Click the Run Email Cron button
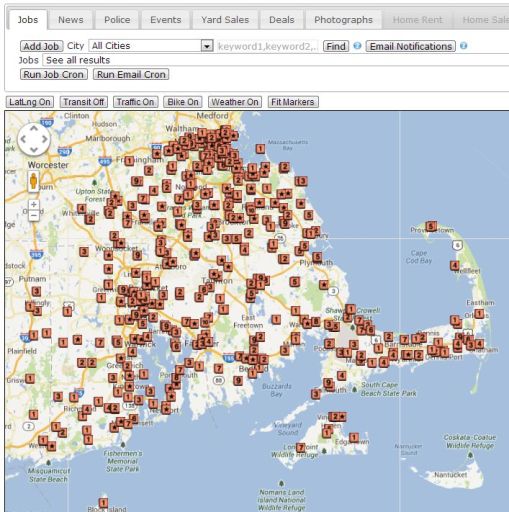This screenshot has height=512, width=509. 131,74
